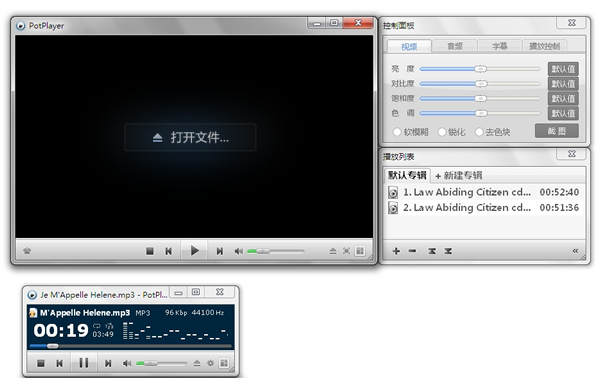Switch to the 音频 tab in control panel
This screenshot has height=385, width=600.
[455, 46]
